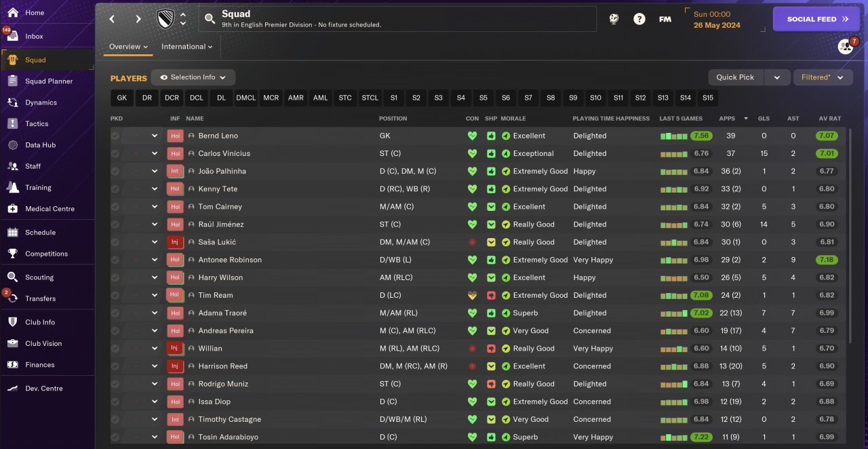This screenshot has width=868, height=449.
Task: Click the Social Feed button
Action: [x=817, y=19]
